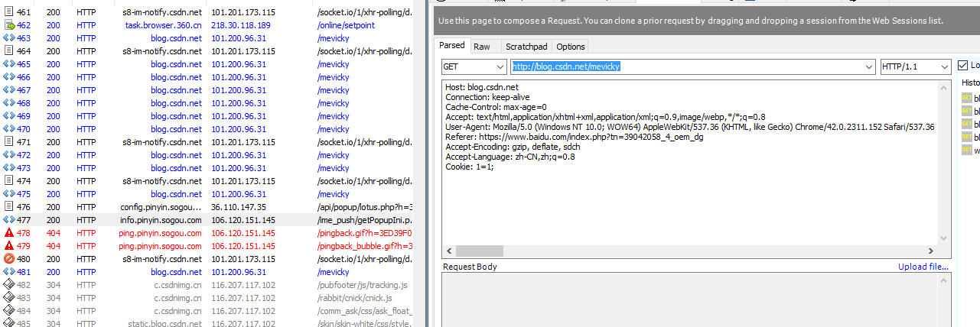Click the document icon of session 471
This screenshot has width=980, height=327.
click(x=8, y=142)
